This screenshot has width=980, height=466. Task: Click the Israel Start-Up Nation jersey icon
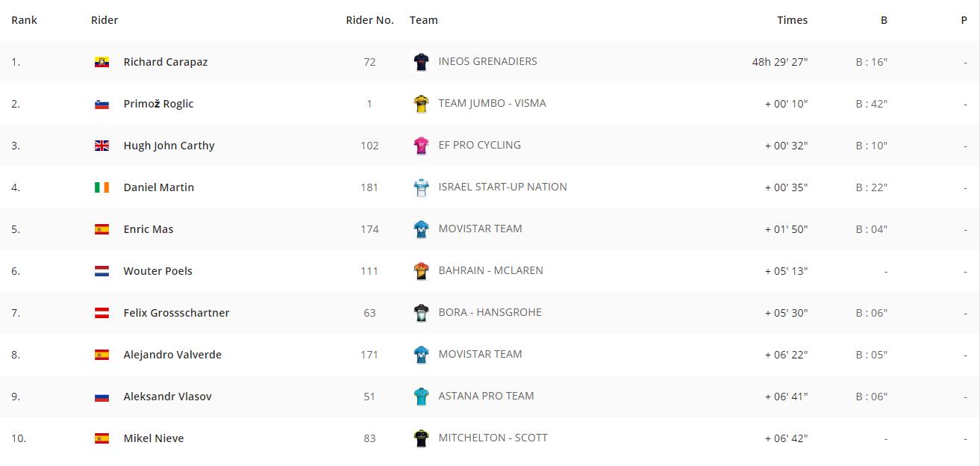click(x=422, y=187)
